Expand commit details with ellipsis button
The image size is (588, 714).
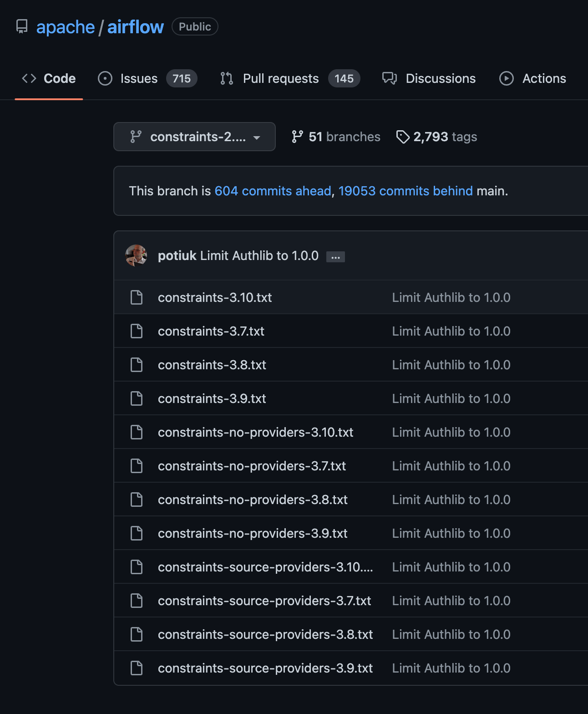[335, 257]
